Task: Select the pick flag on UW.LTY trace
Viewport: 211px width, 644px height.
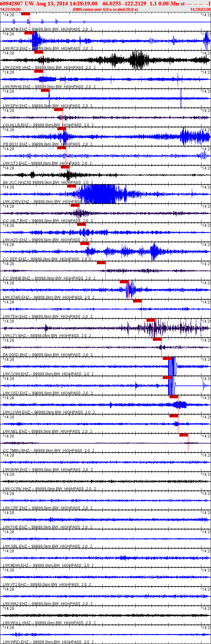Action: (x=151, y=320)
